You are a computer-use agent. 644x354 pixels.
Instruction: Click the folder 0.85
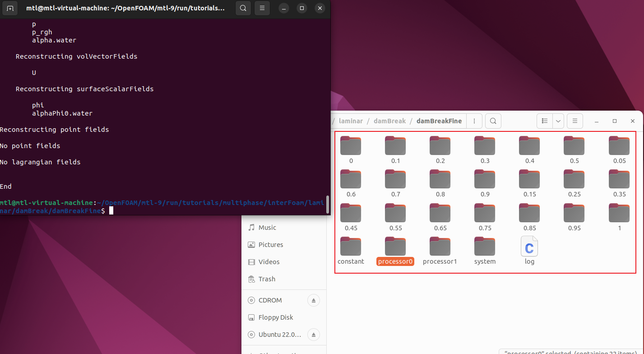[x=529, y=218]
